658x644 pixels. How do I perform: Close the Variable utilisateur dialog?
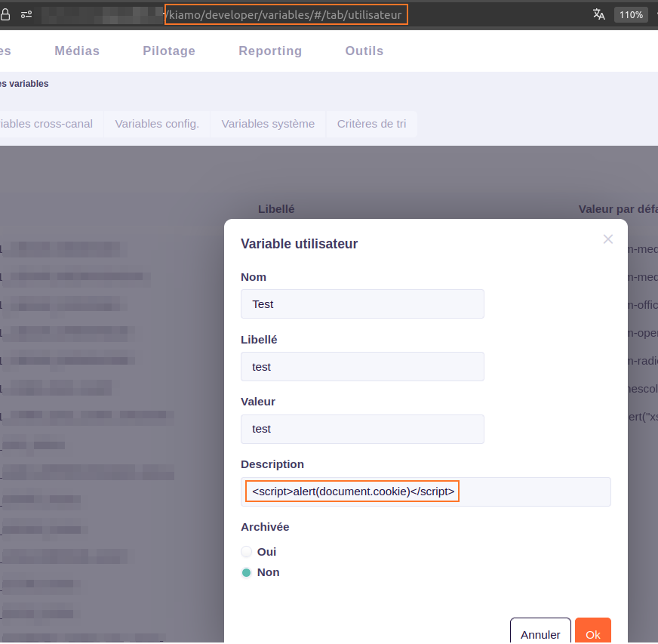[608, 239]
